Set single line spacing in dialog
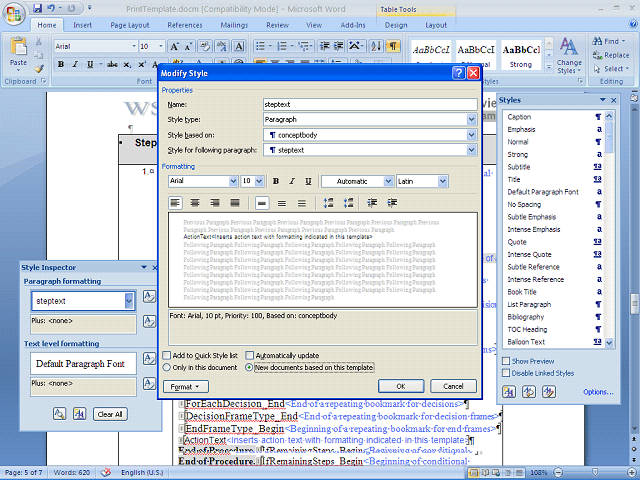 tap(262, 203)
